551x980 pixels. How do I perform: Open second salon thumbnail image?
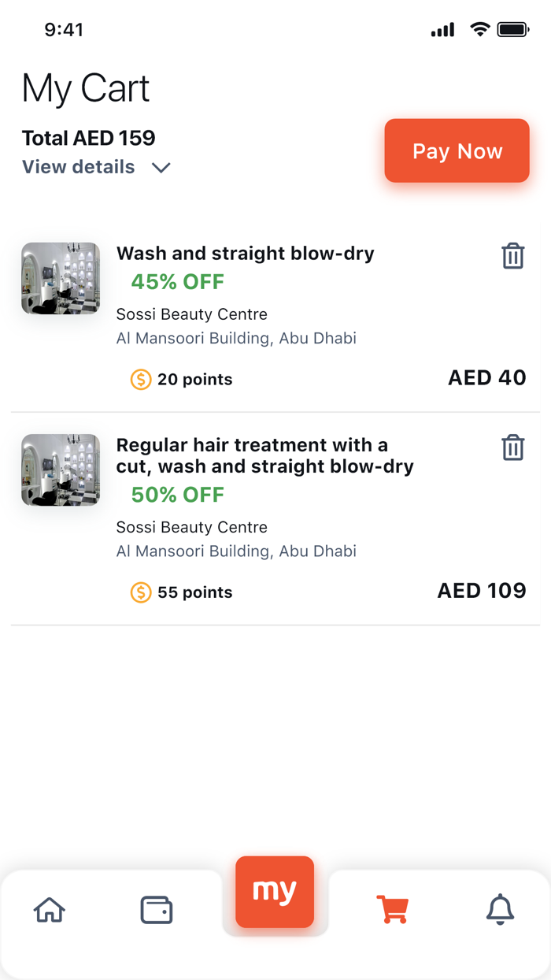[x=61, y=470]
